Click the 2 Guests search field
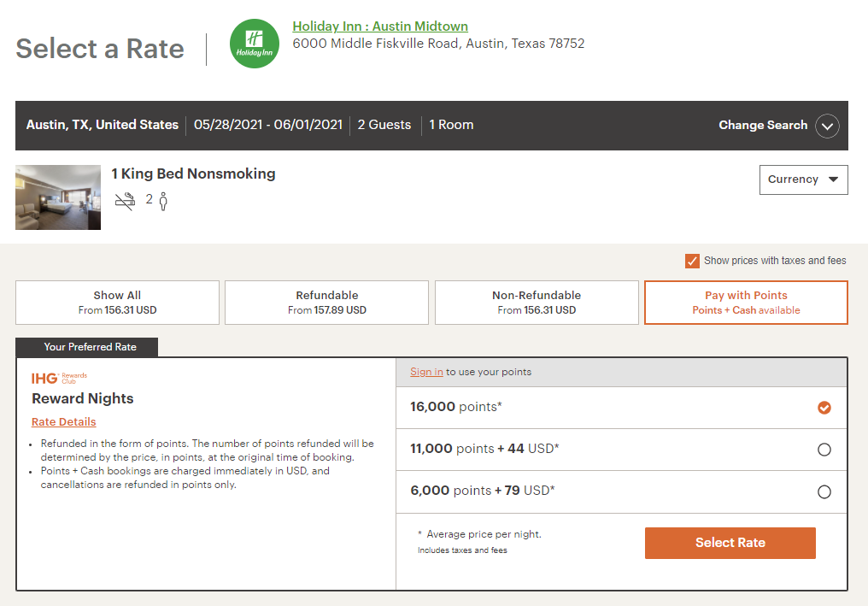Image resolution: width=868 pixels, height=606 pixels. tap(384, 125)
